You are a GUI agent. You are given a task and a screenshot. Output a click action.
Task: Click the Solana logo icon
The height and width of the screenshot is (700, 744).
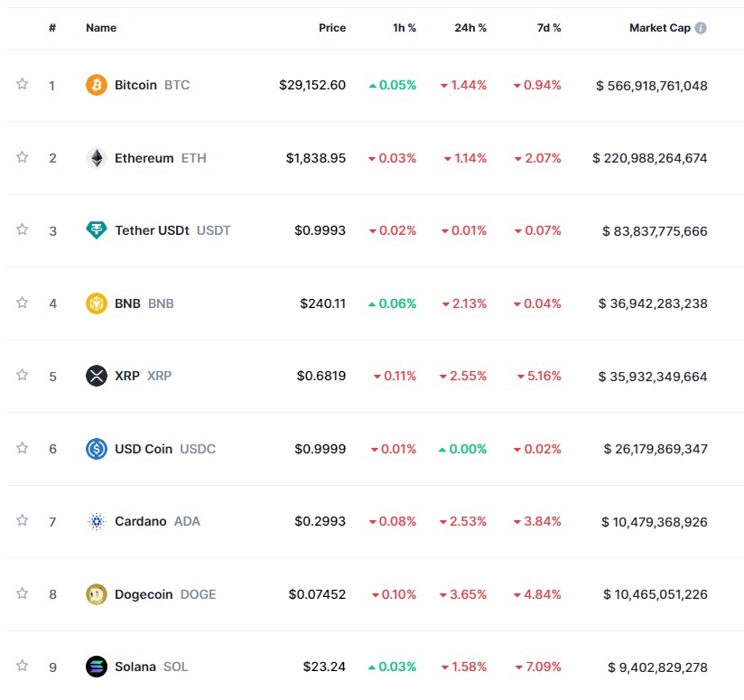pyautogui.click(x=96, y=667)
